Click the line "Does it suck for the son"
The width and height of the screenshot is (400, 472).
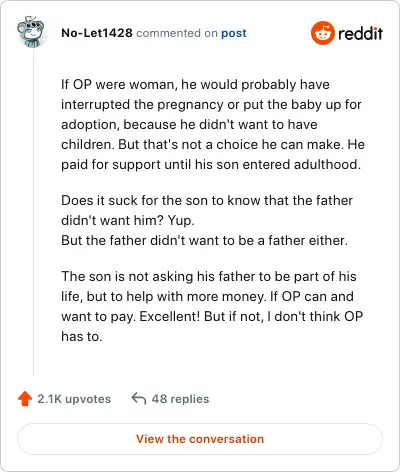click(x=207, y=200)
